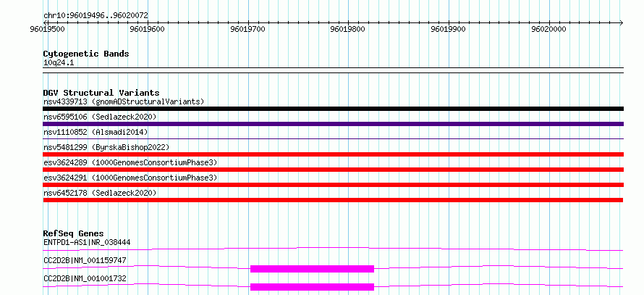
Task: Click the thick purple nsv6595106 bar
Action: [x=333, y=124]
